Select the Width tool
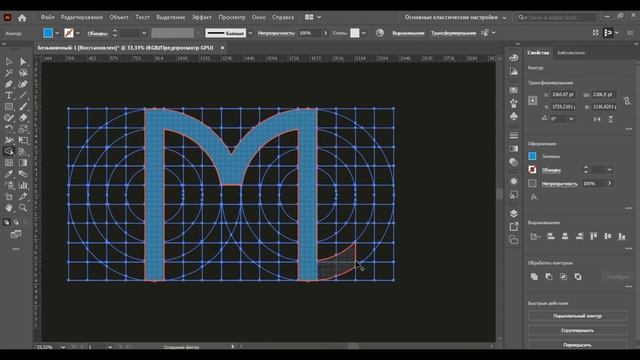Image resolution: width=640 pixels, height=360 pixels. (9, 140)
